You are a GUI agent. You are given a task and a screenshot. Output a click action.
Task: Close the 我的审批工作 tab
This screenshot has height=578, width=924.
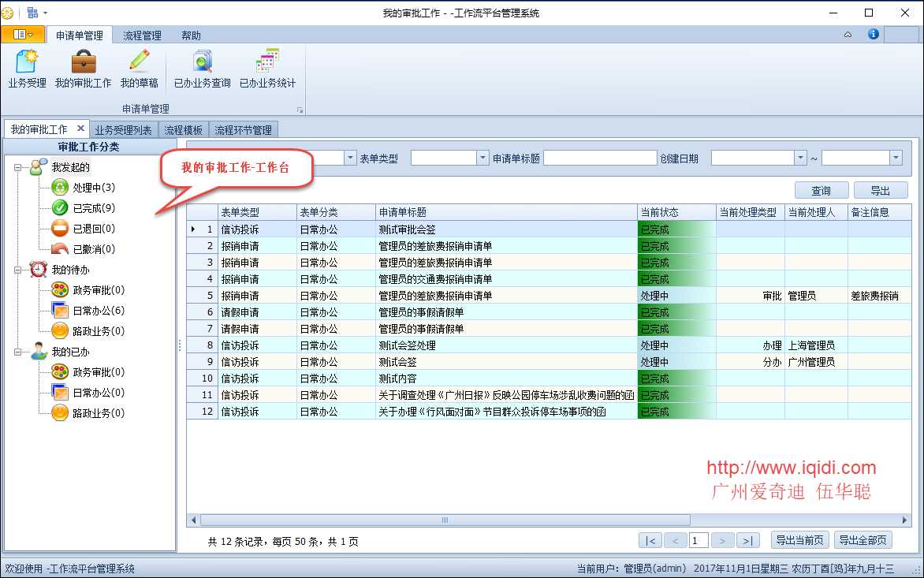[x=80, y=129]
